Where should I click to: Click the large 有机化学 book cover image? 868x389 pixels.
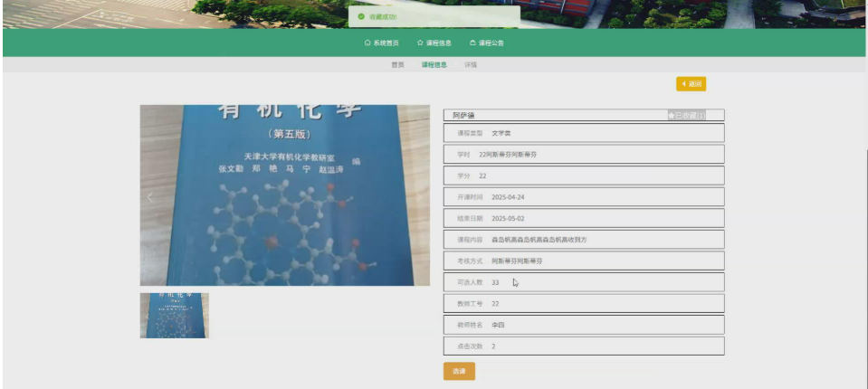(284, 195)
